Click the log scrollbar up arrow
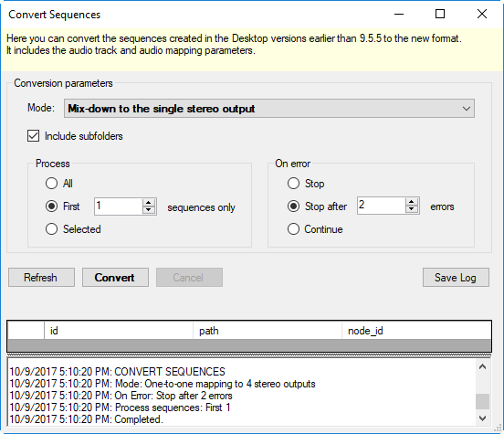Viewport: 504px width, 434px height. click(482, 366)
